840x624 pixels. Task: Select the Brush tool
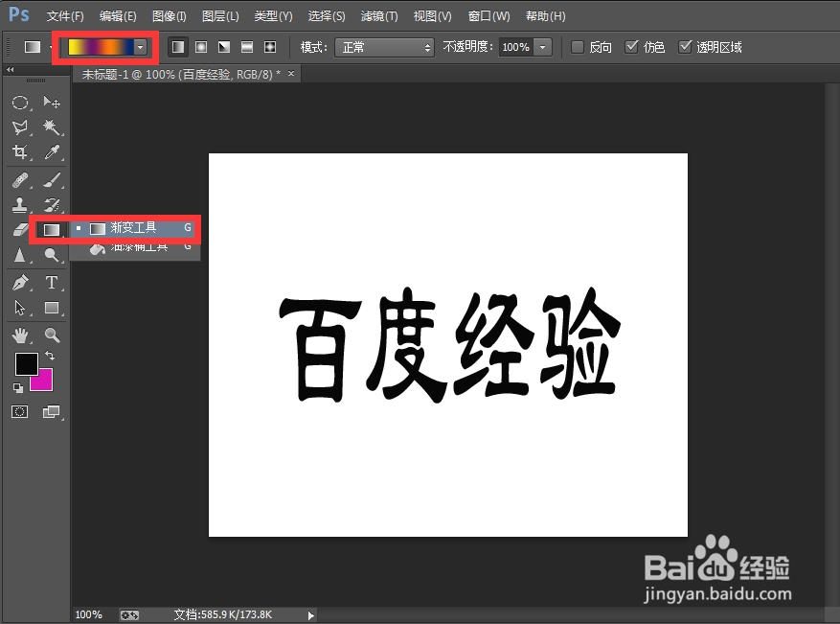[x=52, y=180]
